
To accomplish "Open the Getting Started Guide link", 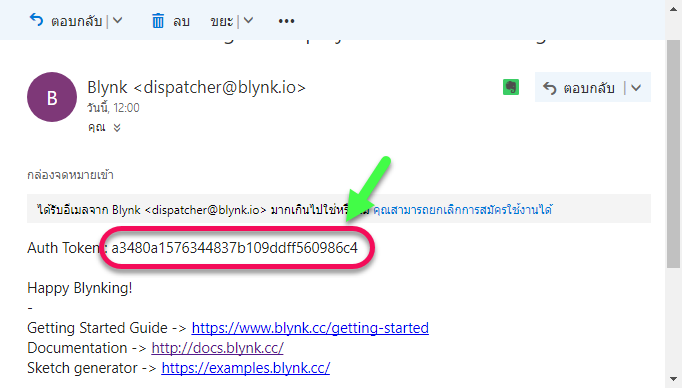I will point(310,328).
